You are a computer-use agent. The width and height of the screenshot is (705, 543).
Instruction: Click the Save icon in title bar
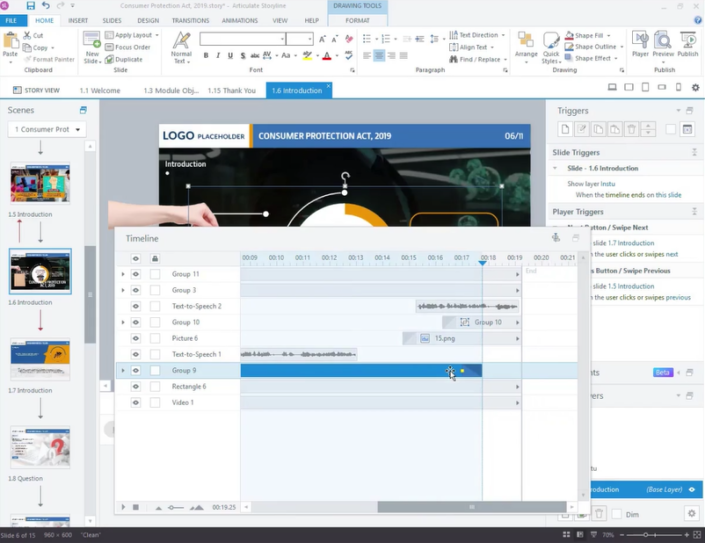click(31, 6)
